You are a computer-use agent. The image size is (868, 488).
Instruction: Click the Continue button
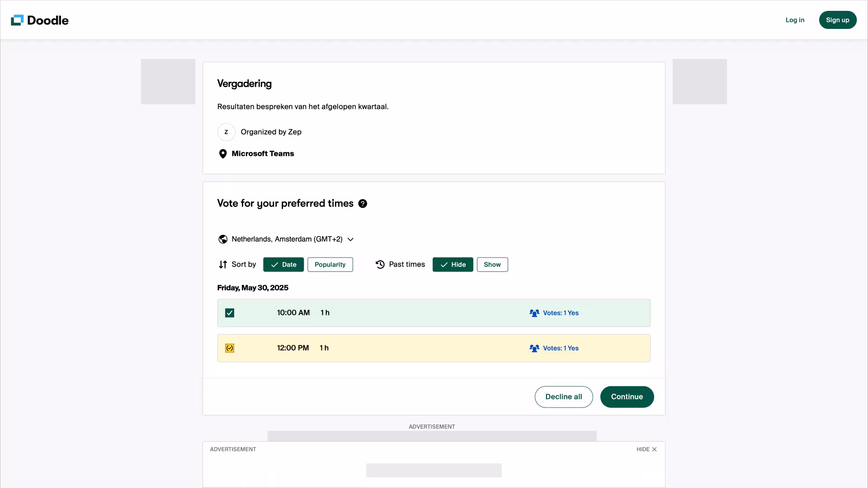coord(627,397)
